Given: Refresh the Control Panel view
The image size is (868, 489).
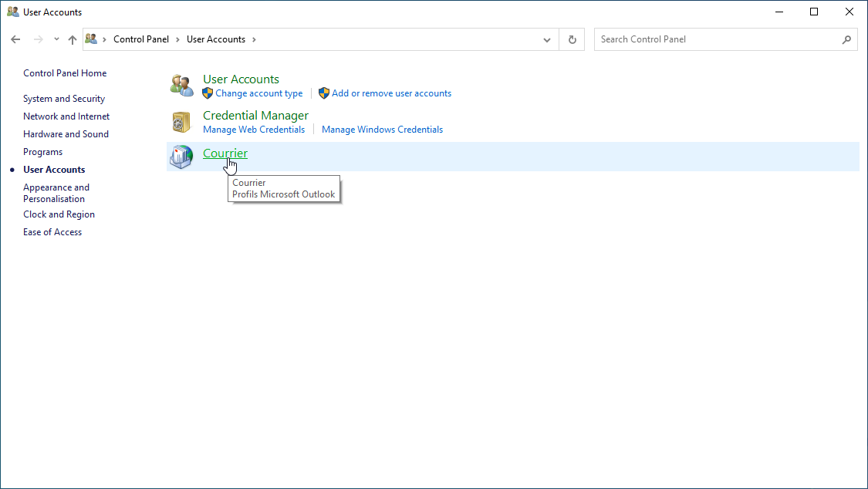Looking at the screenshot, I should (x=572, y=39).
